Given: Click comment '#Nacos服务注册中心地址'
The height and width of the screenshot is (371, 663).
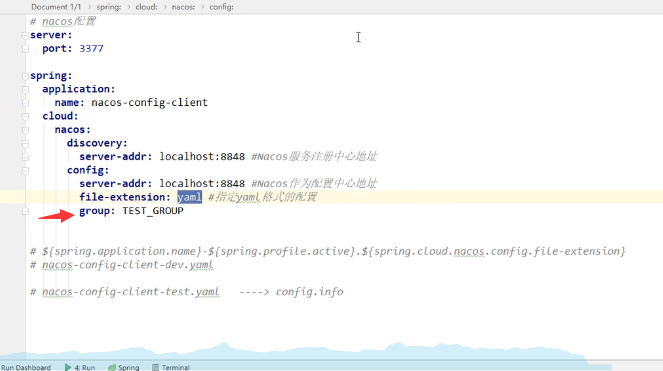Looking at the screenshot, I should tap(314, 157).
